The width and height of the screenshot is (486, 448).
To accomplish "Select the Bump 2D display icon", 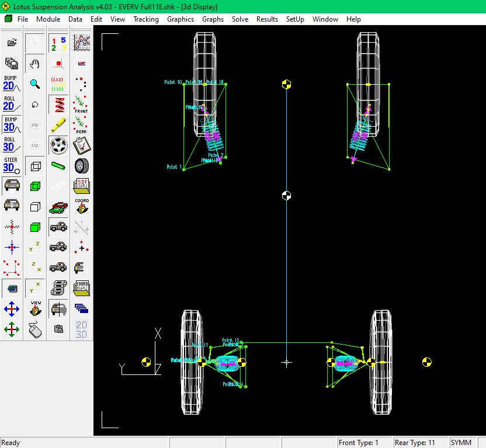I will [x=12, y=84].
